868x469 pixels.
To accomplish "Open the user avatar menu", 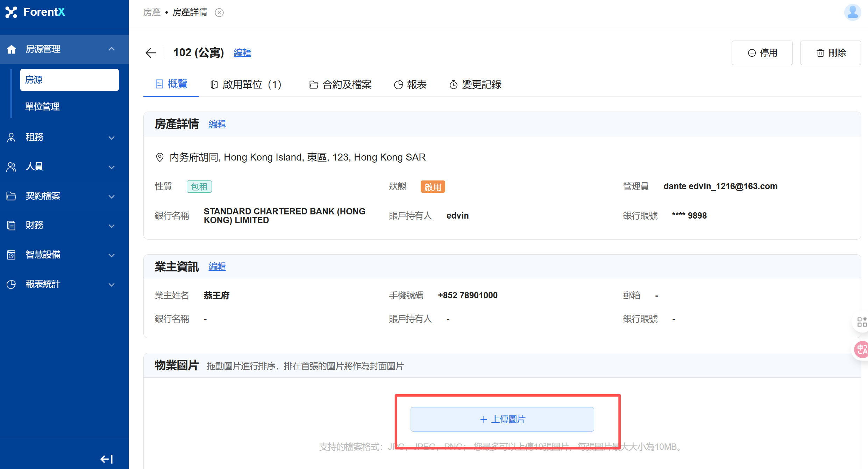I will coord(852,13).
